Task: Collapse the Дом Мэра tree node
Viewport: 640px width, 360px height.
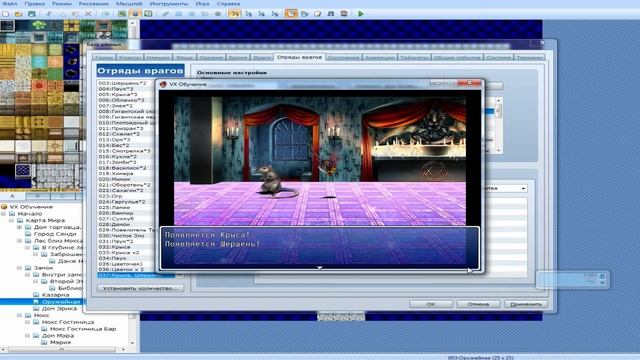Action: tap(28, 336)
